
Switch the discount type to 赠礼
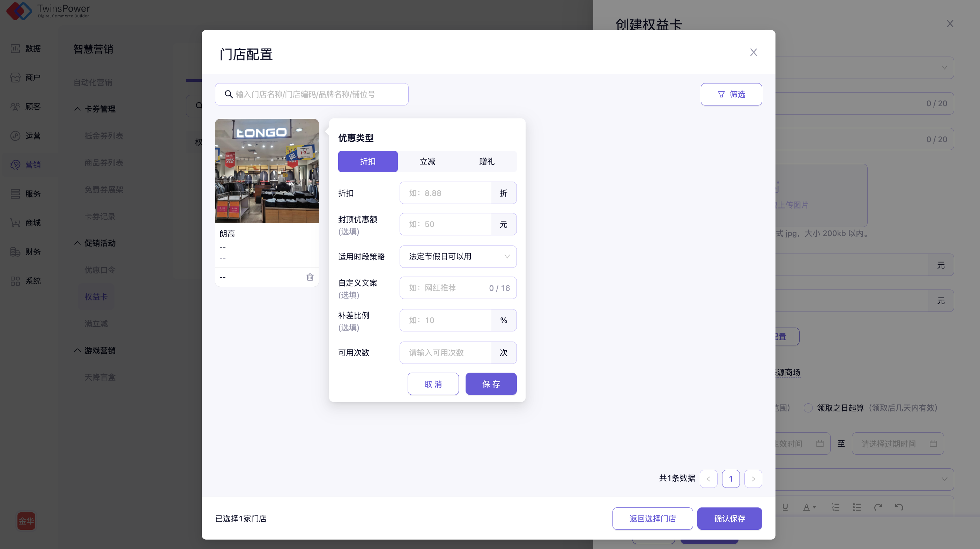click(487, 161)
